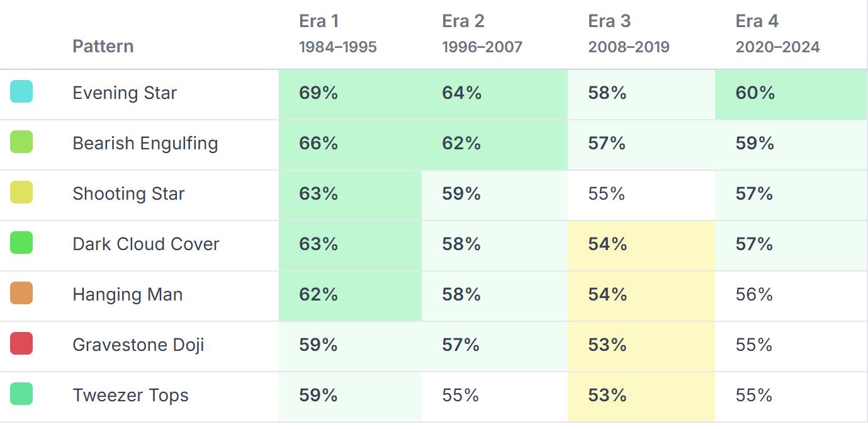868x429 pixels.
Task: Click the green Dark Cloud Cover swatch
Action: click(21, 243)
